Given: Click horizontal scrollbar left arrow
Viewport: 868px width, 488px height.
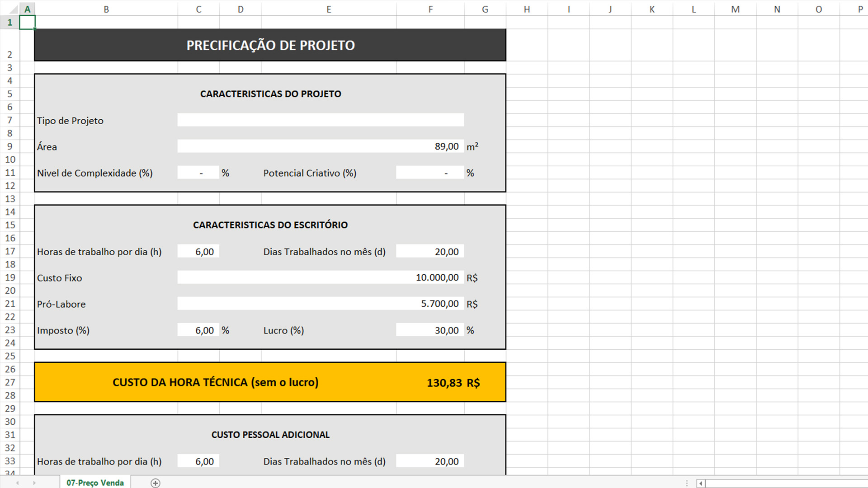Looking at the screenshot, I should coord(701,483).
